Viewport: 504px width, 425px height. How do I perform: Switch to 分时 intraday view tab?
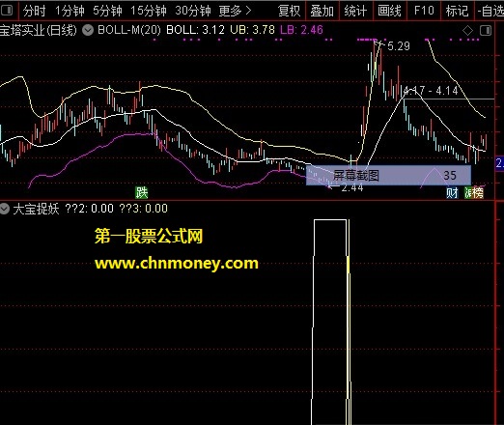(34, 11)
